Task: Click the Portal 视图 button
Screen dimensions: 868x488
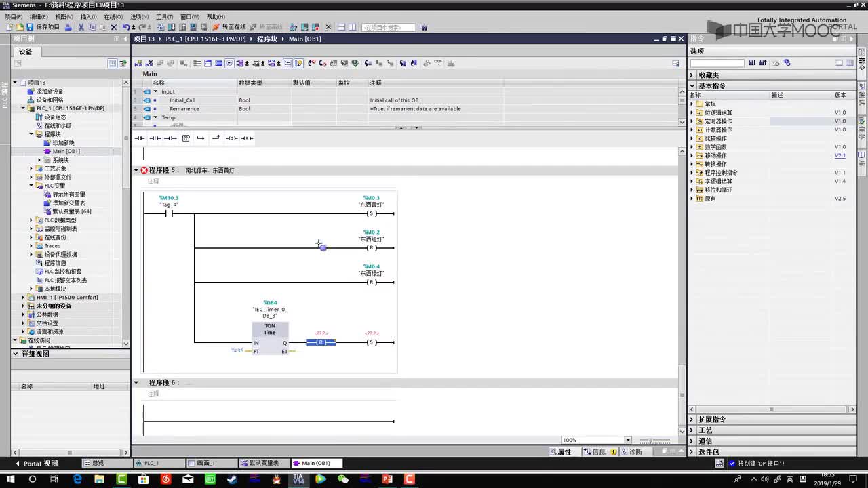Action: tap(36, 464)
